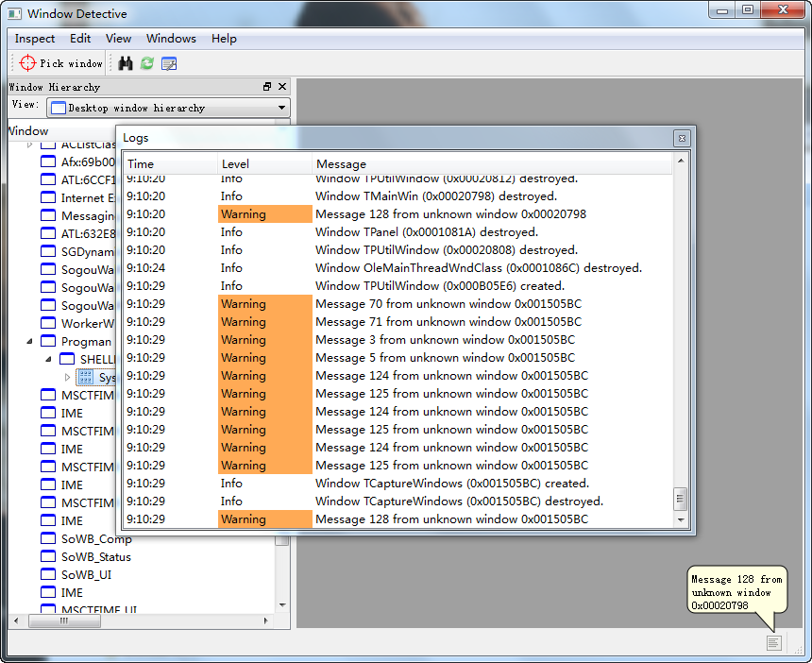The image size is (812, 663).
Task: Click the log icon in status bar
Action: click(773, 643)
